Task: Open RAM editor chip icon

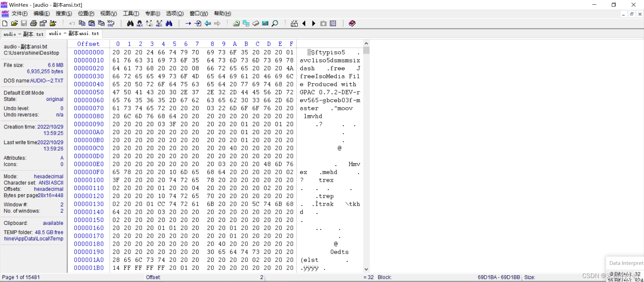Action: (x=256, y=23)
